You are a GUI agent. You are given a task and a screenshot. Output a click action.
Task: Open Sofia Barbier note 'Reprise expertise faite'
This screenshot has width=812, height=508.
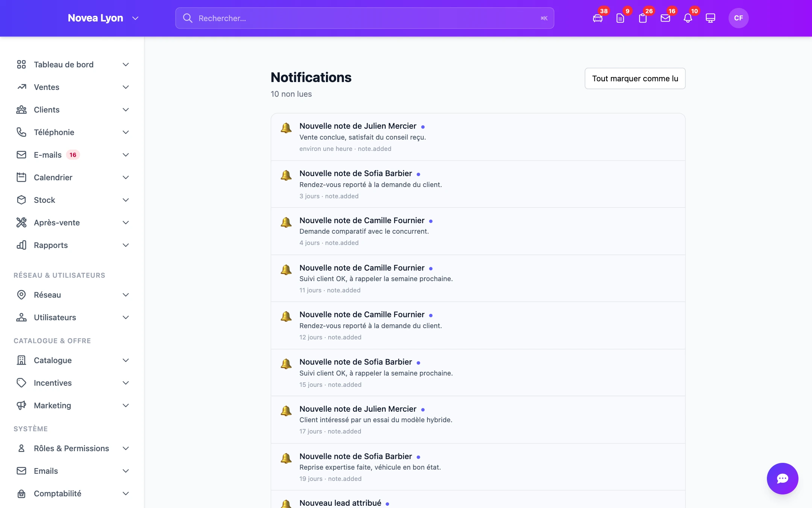click(x=478, y=467)
